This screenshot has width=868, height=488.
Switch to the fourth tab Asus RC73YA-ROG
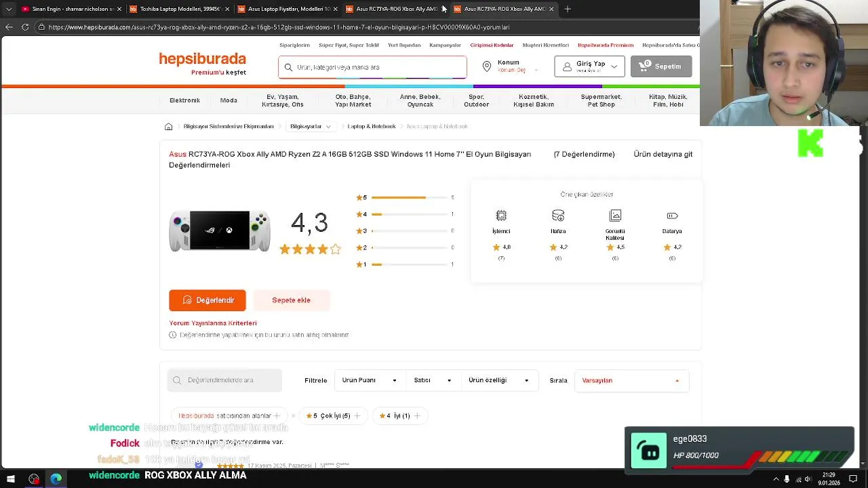point(394,9)
